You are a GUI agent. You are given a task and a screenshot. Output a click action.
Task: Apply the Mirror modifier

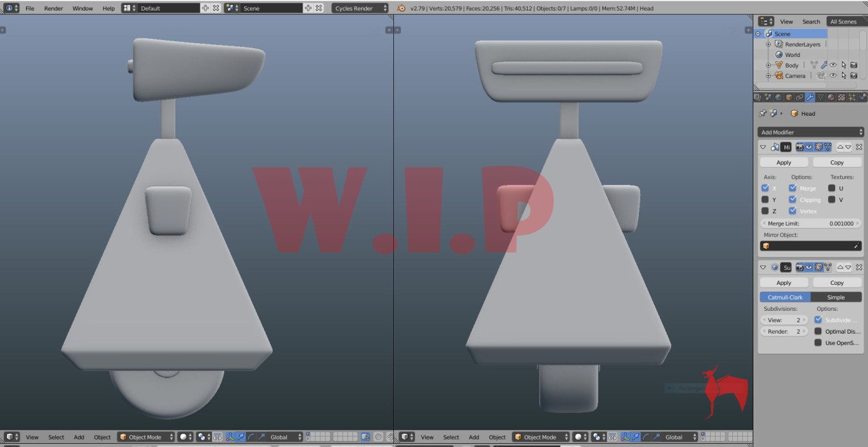784,162
